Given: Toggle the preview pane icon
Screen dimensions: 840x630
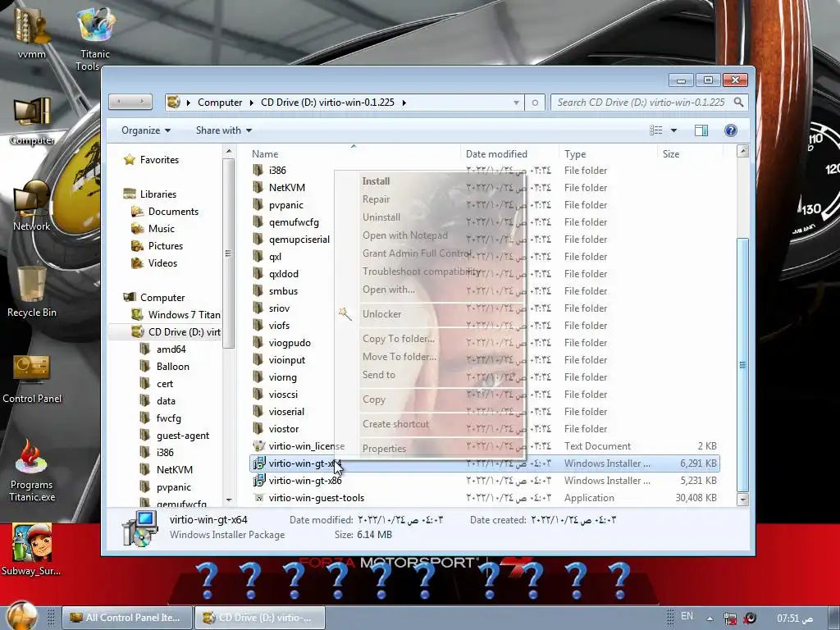Looking at the screenshot, I should 701,130.
